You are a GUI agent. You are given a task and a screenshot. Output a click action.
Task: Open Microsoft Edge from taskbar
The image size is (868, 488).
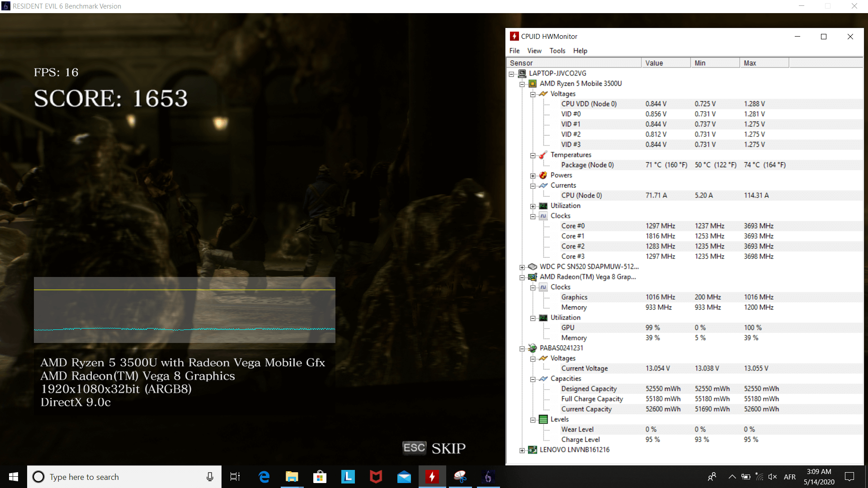click(x=264, y=477)
